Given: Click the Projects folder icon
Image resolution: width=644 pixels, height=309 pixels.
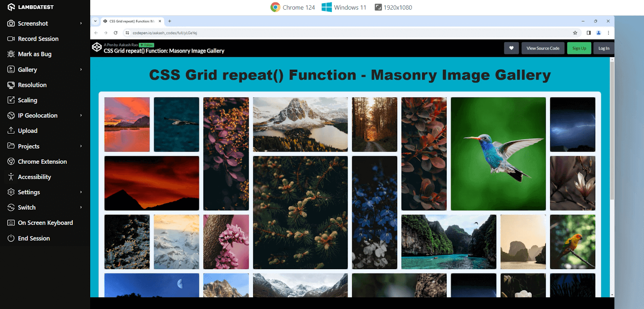Looking at the screenshot, I should (11, 146).
